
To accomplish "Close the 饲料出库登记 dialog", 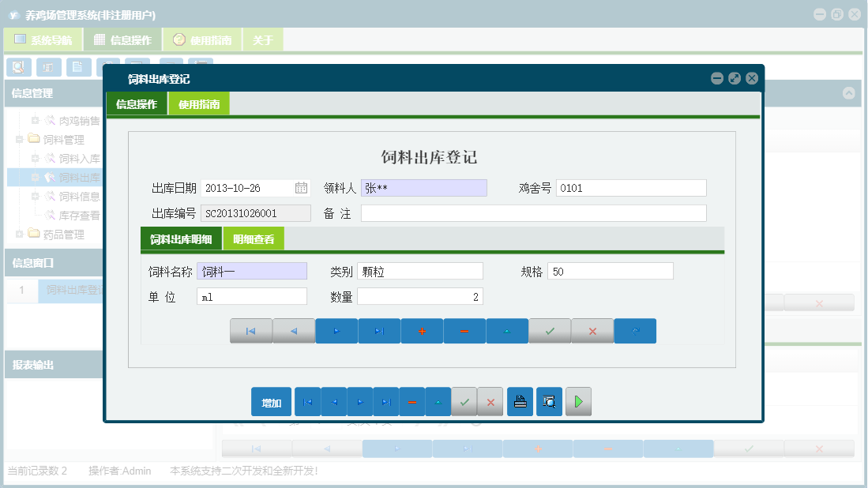I will tap(752, 78).
